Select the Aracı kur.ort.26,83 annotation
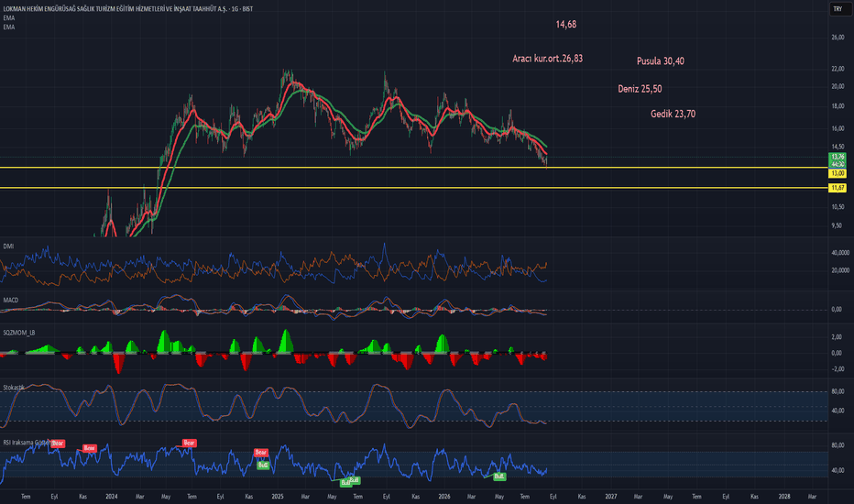This screenshot has width=854, height=504. pyautogui.click(x=547, y=59)
